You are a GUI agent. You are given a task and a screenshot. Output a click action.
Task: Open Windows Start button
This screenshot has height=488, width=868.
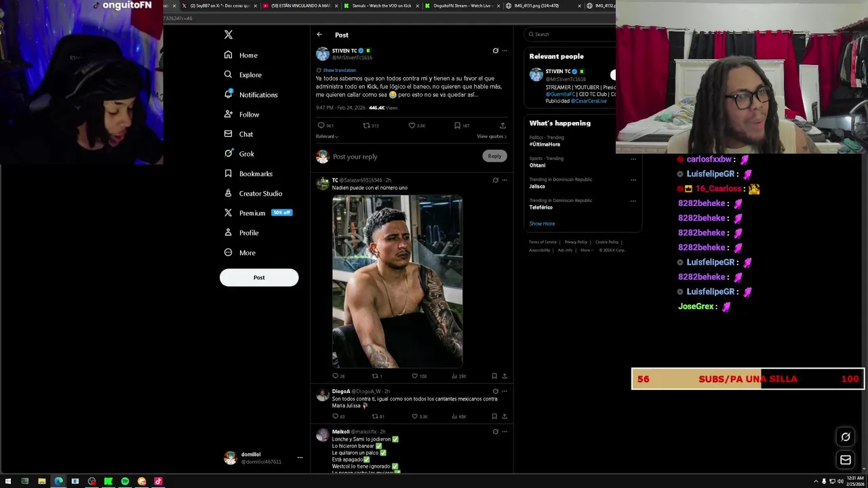click(8, 481)
